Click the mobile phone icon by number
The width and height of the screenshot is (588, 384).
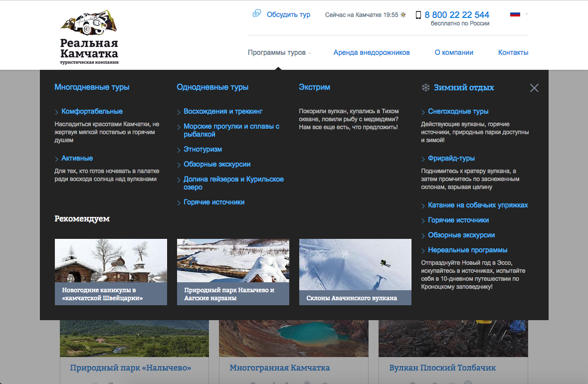pyautogui.click(x=418, y=15)
